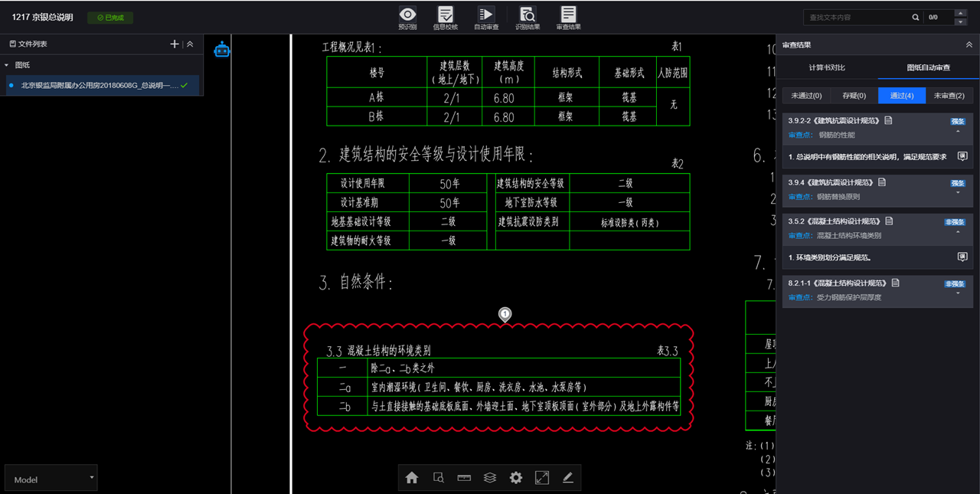
Task: Show the 通过(4) passed results
Action: tap(902, 95)
